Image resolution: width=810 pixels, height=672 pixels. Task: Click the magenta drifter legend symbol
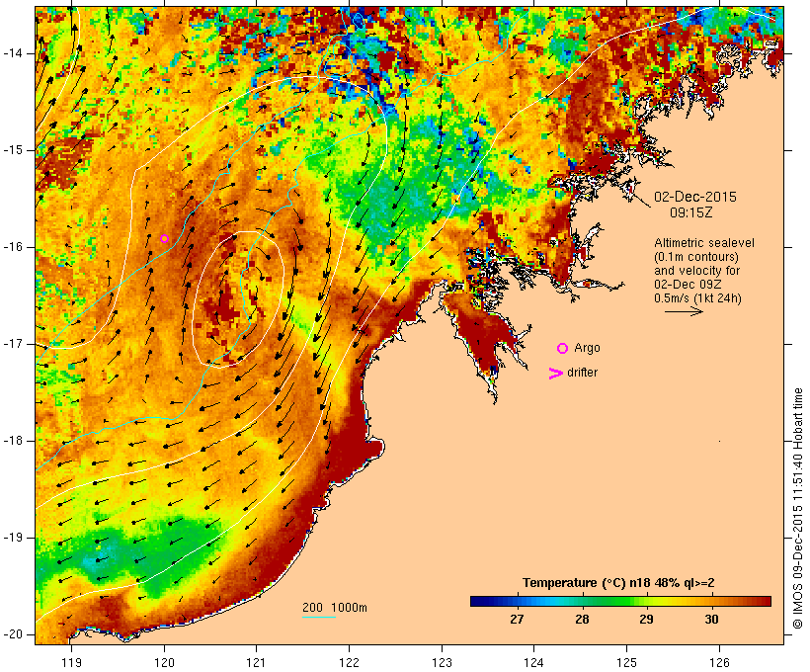555,374
